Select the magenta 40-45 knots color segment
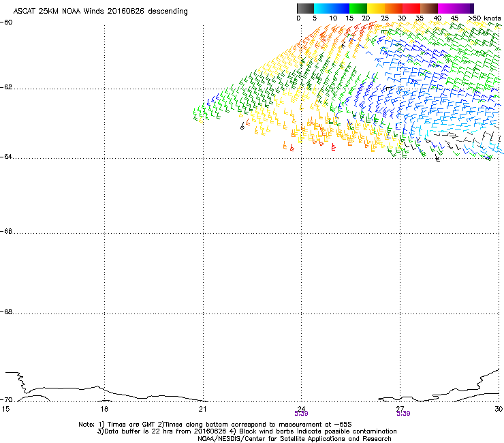This screenshot has width=504, height=443. (447, 8)
